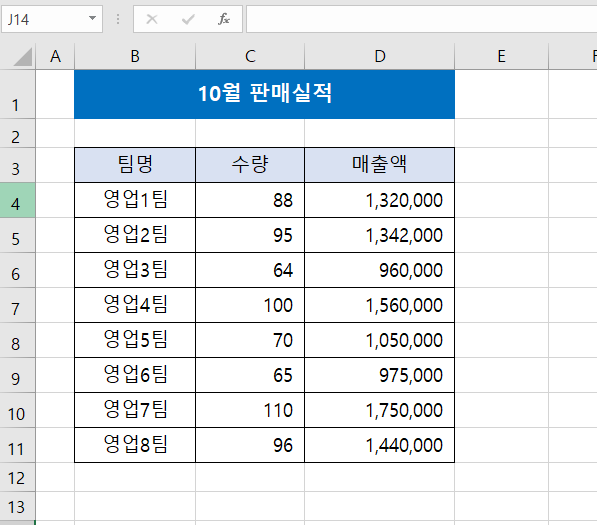Click the Cancel (X) formula bar icon

pos(152,19)
